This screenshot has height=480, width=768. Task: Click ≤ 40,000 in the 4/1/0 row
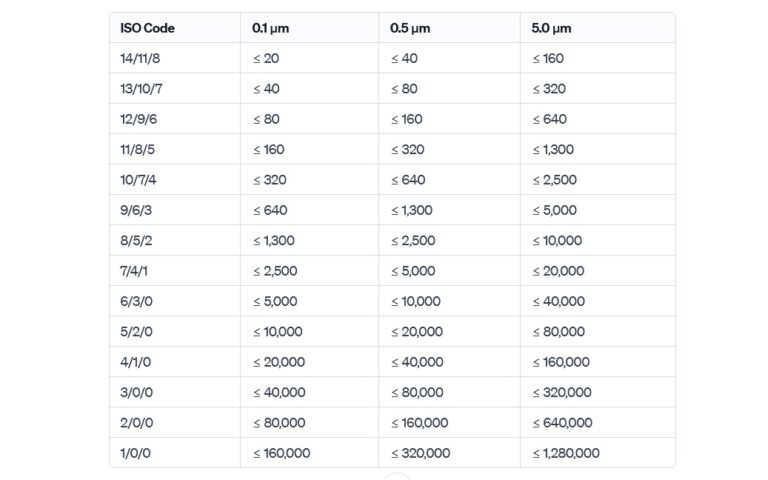[417, 362]
